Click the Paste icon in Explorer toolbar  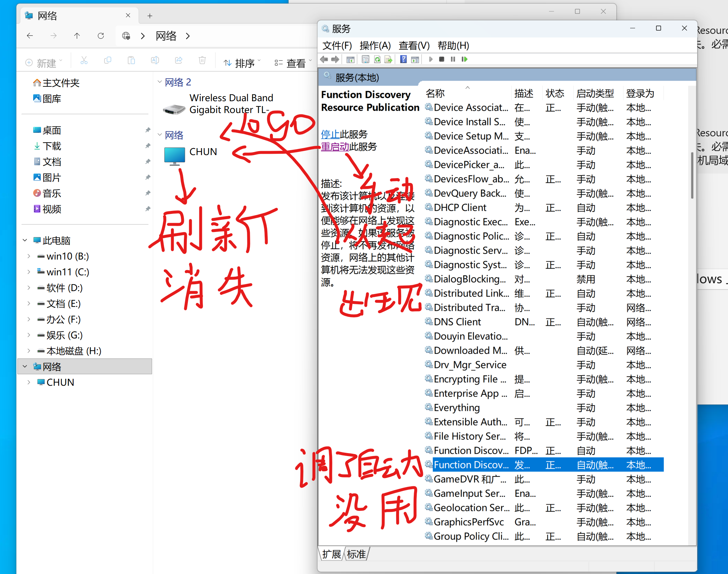pos(131,60)
